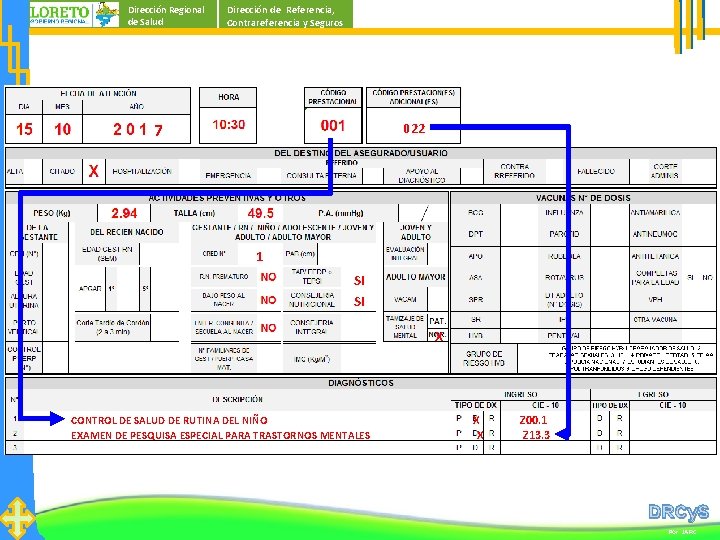
Task: Click the TAP/EEDP o TEPSI value SI
Action: click(x=359, y=280)
